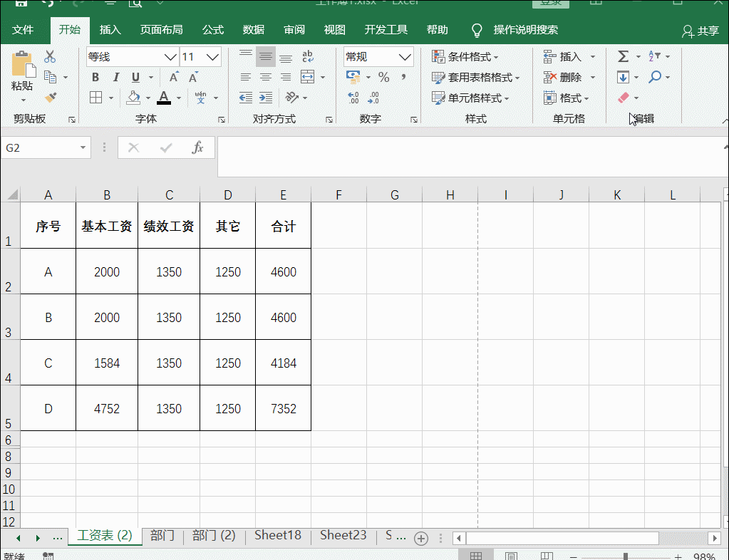Apply accounting number format
The height and width of the screenshot is (560, 729).
(x=353, y=77)
